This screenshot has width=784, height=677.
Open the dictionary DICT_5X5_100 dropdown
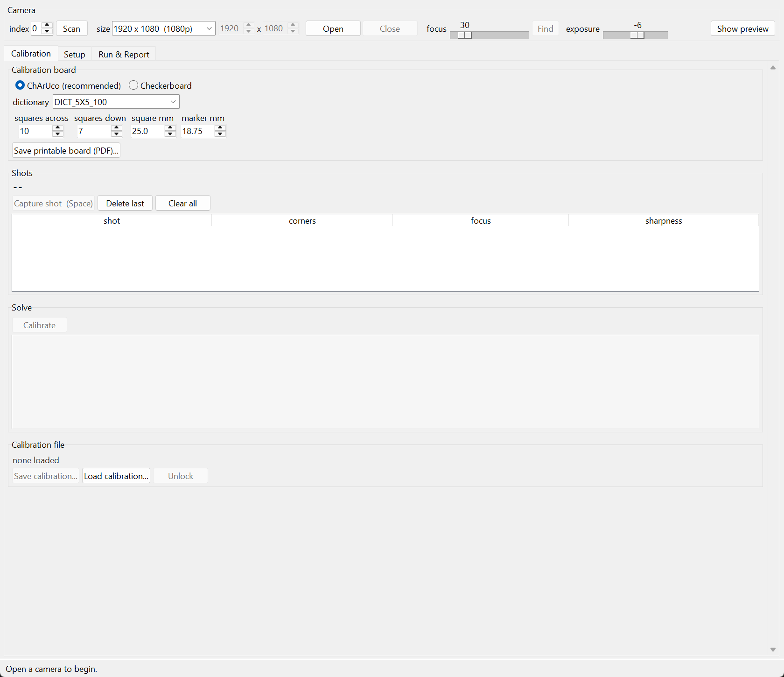(x=116, y=102)
